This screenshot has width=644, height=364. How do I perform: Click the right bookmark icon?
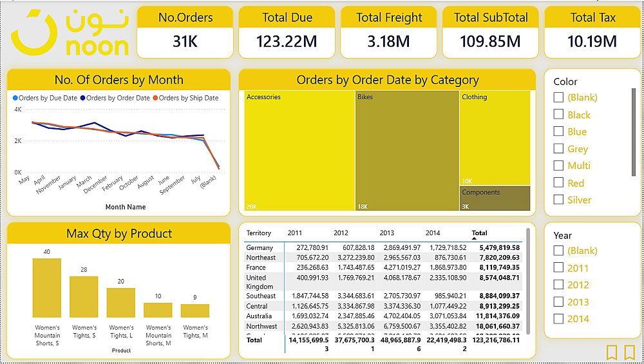point(629,352)
